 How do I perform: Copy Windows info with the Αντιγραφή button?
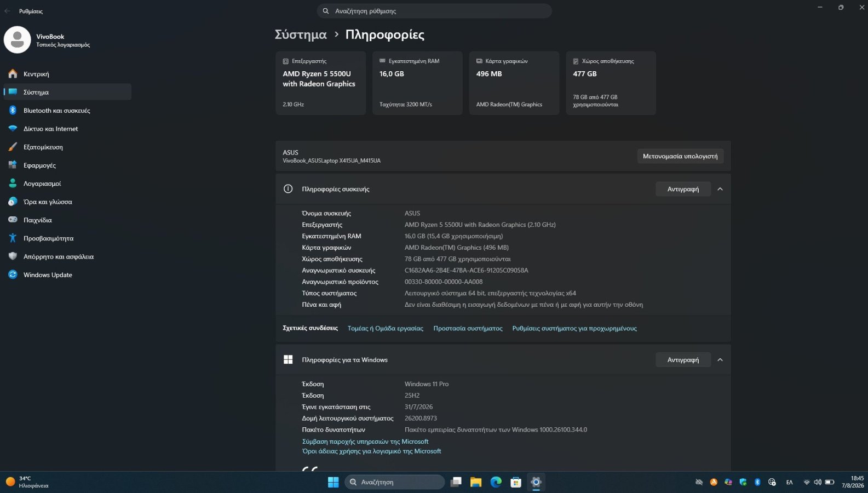coord(683,360)
